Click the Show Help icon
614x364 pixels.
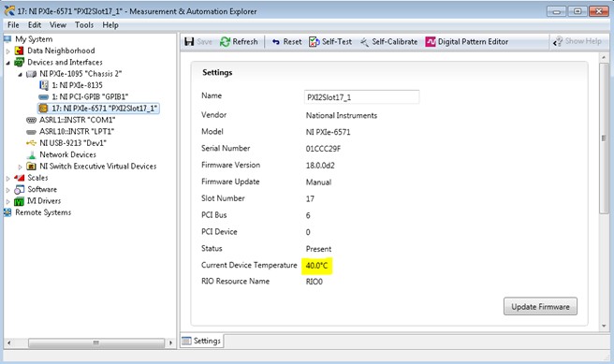pos(558,41)
